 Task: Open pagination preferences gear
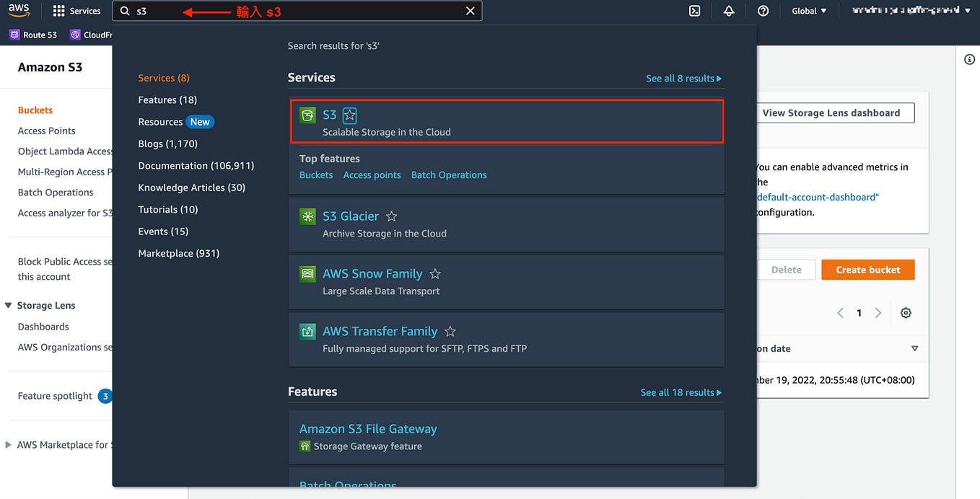tap(906, 312)
